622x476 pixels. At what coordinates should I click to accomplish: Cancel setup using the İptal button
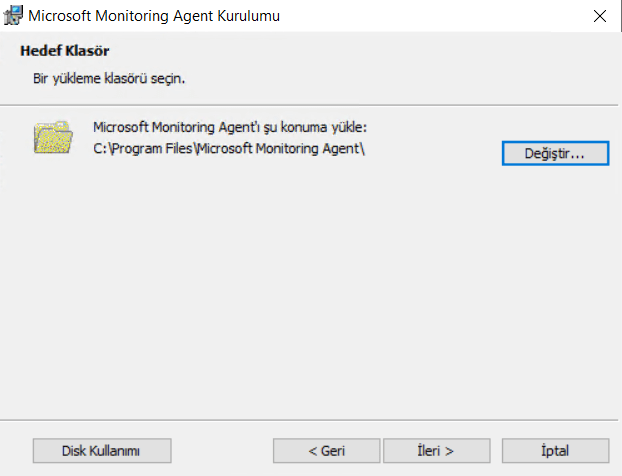coord(555,451)
